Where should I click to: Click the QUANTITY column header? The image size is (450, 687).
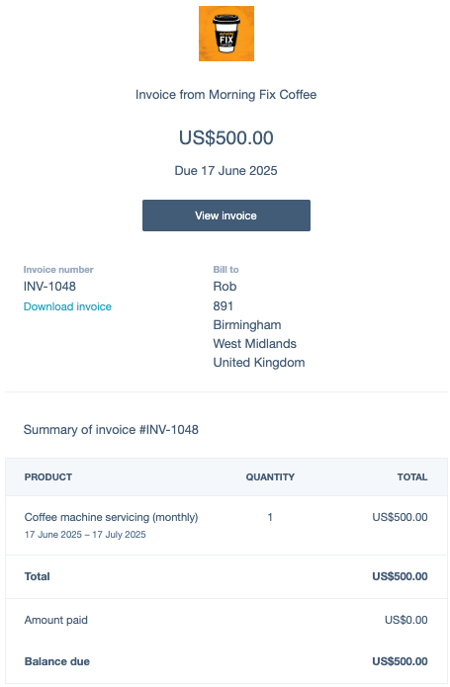[270, 477]
